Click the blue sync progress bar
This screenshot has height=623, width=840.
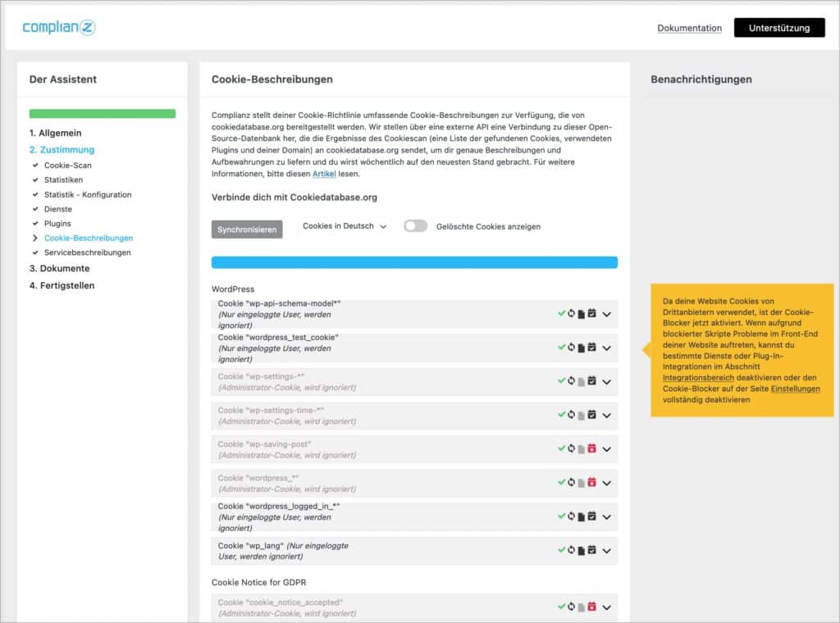414,262
